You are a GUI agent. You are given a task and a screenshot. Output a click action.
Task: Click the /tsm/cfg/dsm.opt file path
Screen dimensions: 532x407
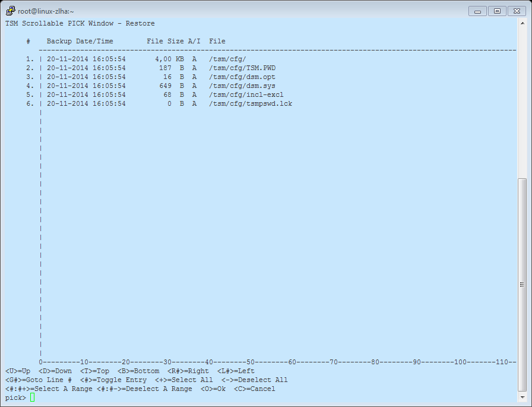(242, 77)
